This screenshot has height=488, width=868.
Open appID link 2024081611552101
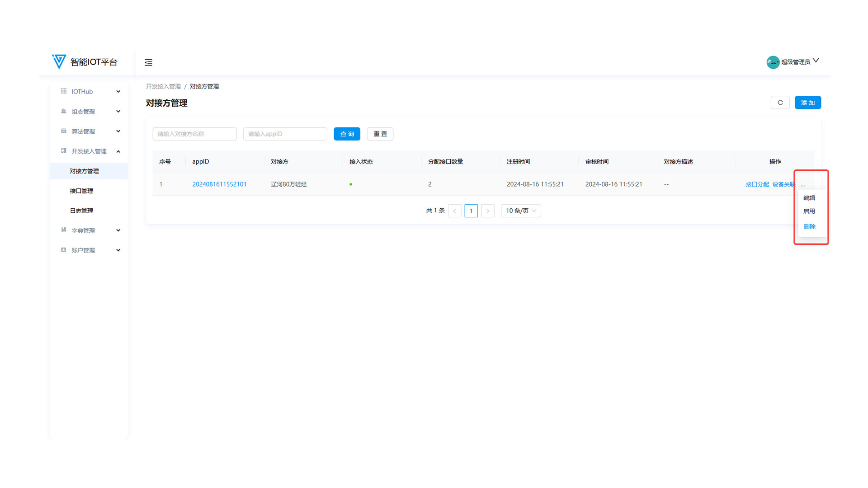[219, 184]
